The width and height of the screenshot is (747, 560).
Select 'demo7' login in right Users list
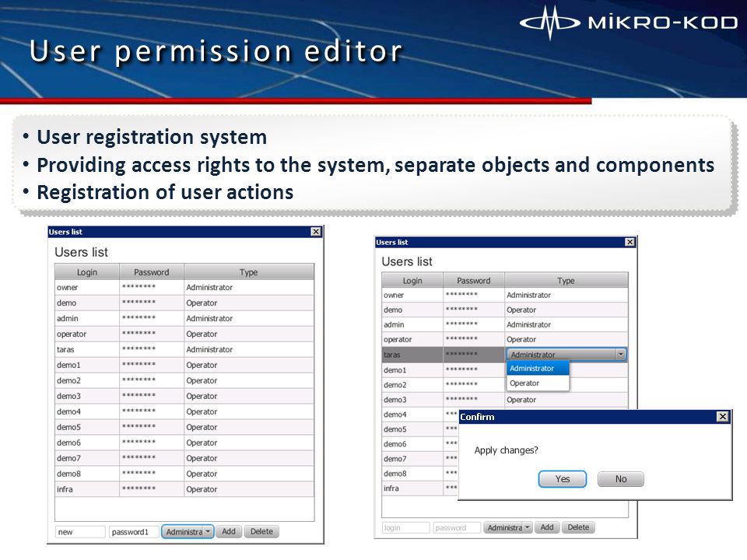pos(395,459)
